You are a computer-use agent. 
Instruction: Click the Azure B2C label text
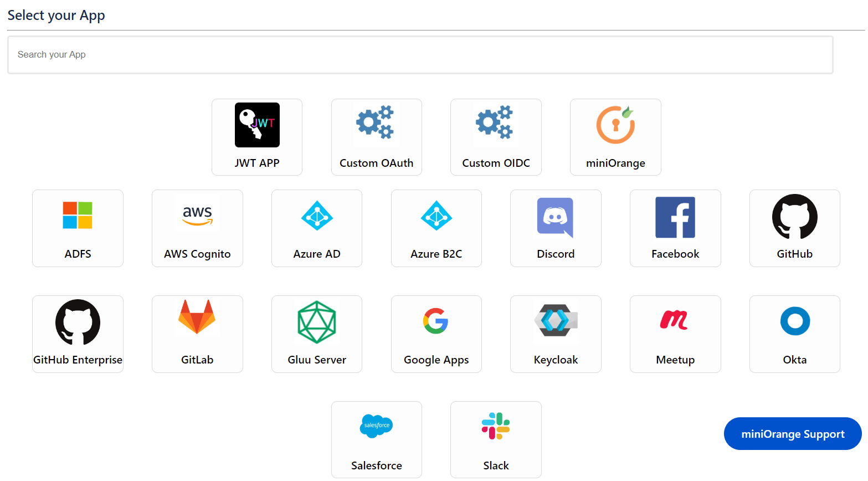click(x=436, y=254)
